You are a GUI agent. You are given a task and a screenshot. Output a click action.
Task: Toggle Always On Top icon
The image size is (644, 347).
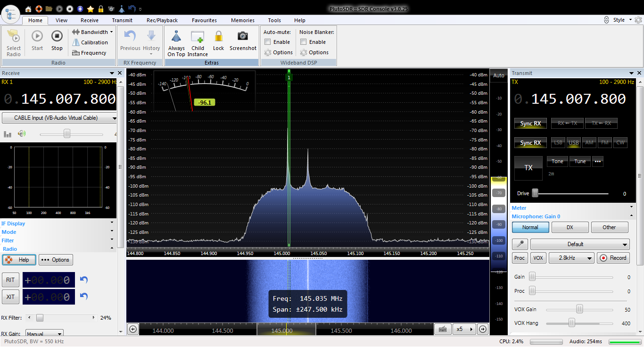176,37
